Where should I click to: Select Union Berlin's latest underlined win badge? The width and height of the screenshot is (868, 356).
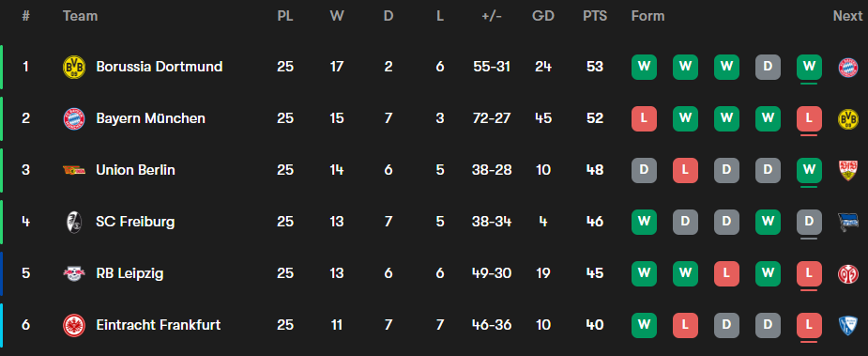click(809, 170)
